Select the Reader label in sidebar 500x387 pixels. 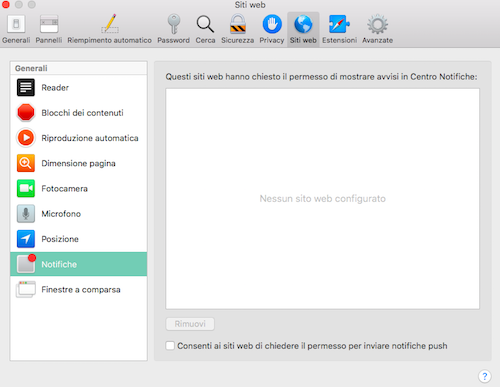[55, 88]
